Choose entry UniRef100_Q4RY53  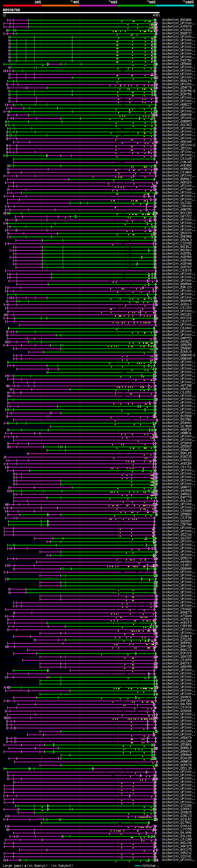point(177,338)
